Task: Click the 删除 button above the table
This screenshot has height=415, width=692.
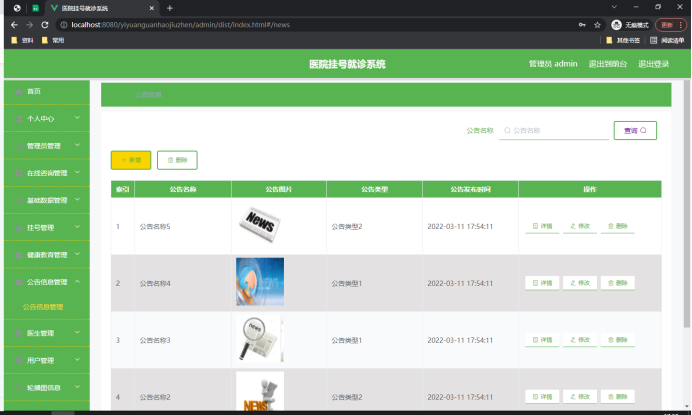Action: (x=177, y=160)
